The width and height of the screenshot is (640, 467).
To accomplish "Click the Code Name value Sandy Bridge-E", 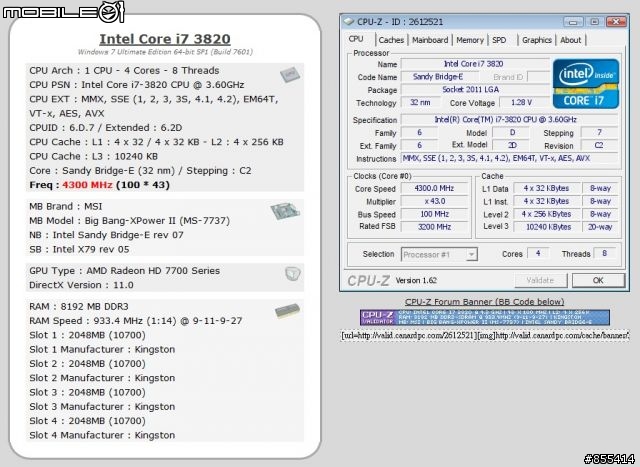I will click(439, 77).
